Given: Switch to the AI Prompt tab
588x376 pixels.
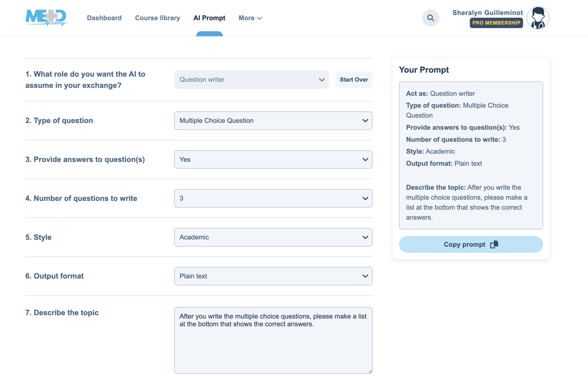Looking at the screenshot, I should click(x=209, y=18).
